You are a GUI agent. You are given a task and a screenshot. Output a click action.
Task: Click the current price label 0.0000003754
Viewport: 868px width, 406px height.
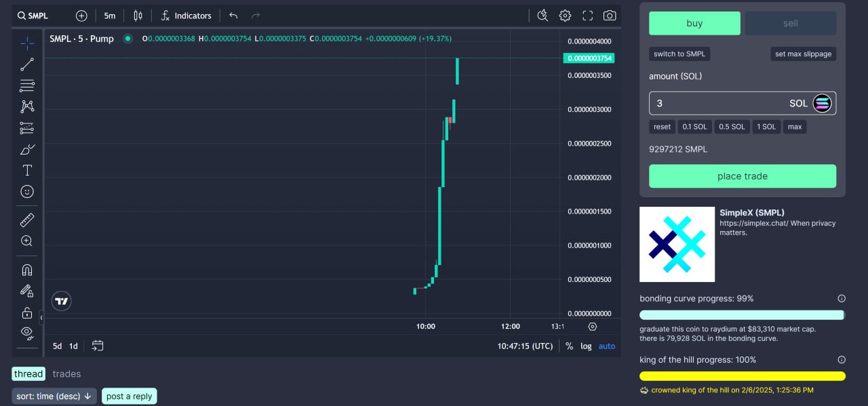[x=588, y=58]
